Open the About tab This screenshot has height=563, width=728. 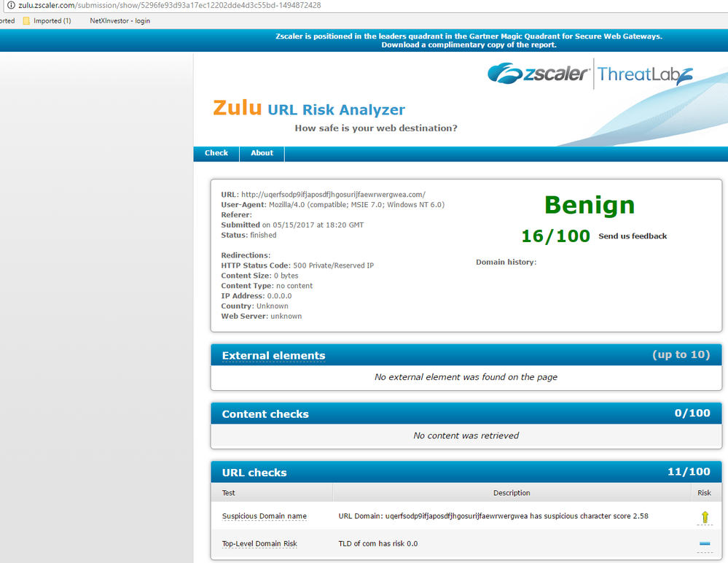pyautogui.click(x=262, y=153)
